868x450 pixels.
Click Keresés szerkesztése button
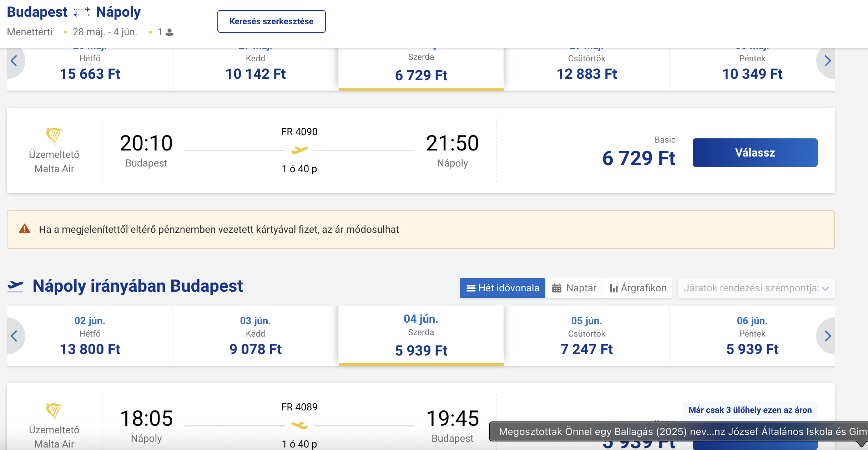pos(271,21)
